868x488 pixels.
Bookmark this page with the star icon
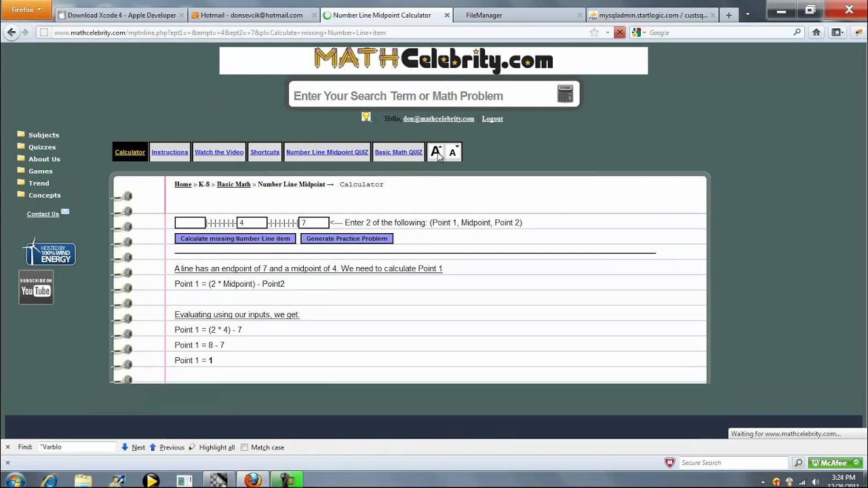pos(594,33)
